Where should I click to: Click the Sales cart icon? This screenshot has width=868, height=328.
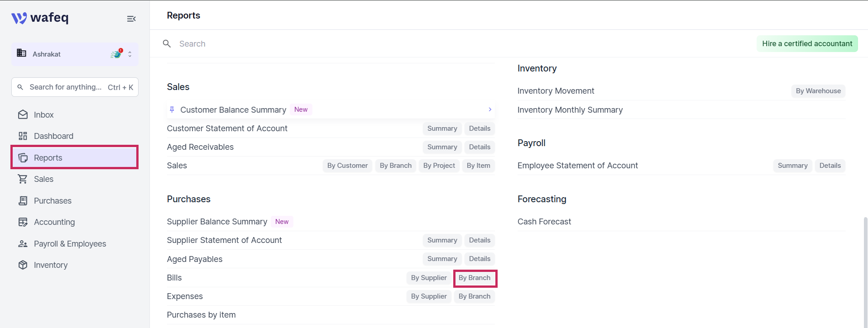click(23, 179)
